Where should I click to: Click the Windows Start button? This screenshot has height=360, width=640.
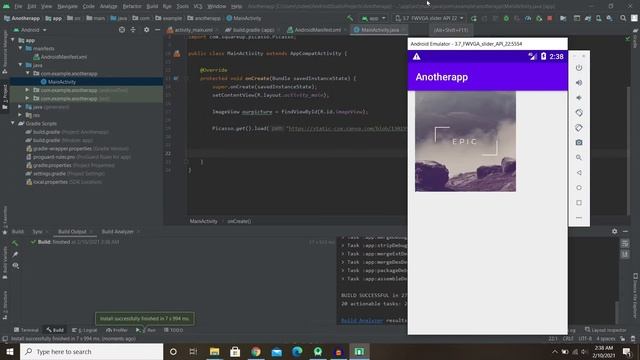tap(10, 351)
